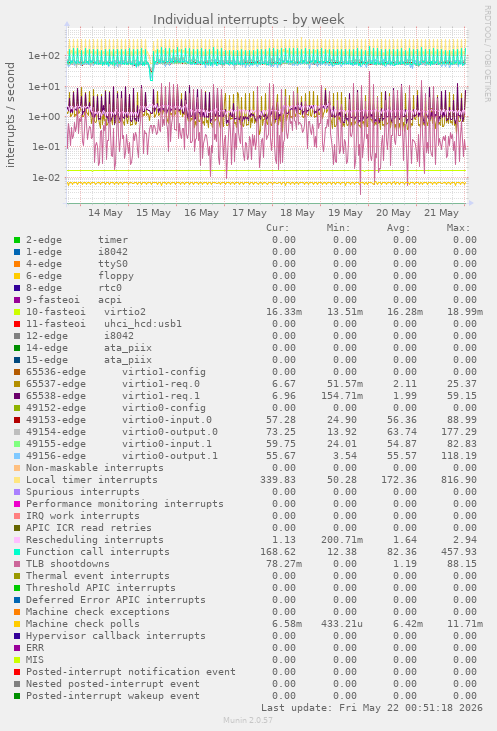The image size is (497, 731).
Task: Click the red 11-fasteoi uhci_hcd swatch
Action: click(17, 324)
